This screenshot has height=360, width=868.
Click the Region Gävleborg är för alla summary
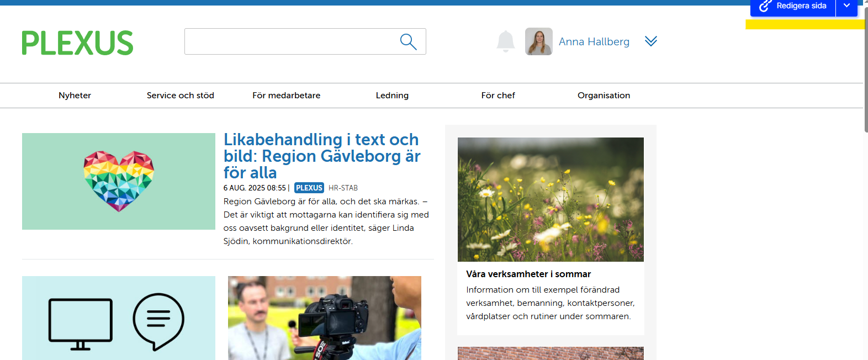coord(326,221)
